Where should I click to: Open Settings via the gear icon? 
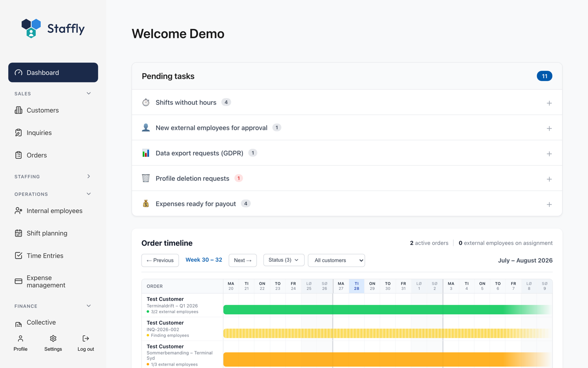coord(53,339)
